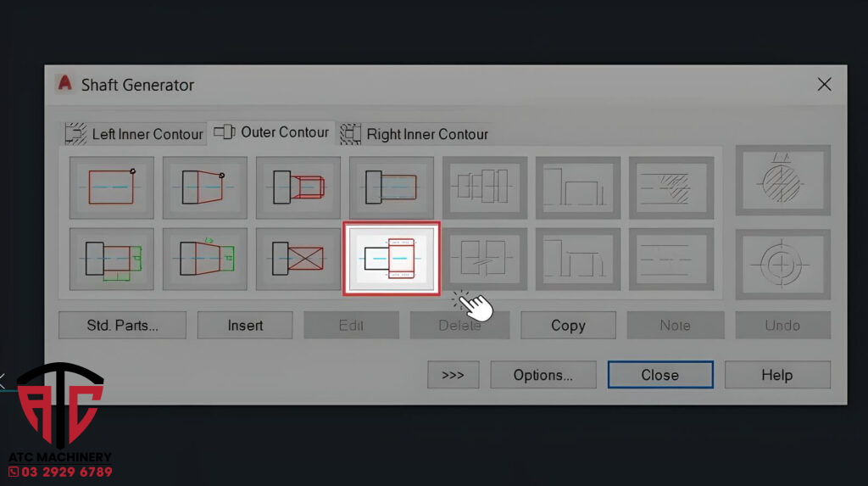Open the Options... dialog
This screenshot has width=868, height=486.
point(542,375)
